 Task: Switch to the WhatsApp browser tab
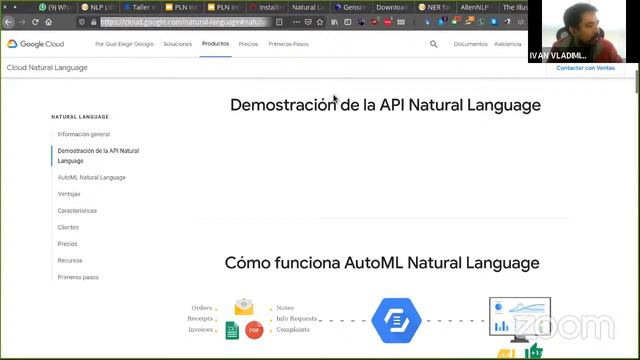tap(55, 7)
